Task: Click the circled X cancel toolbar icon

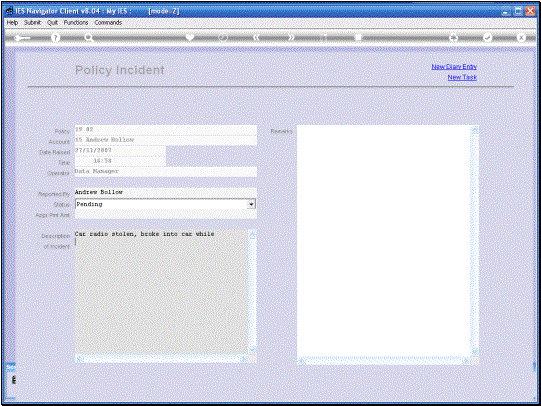Action: pos(521,37)
